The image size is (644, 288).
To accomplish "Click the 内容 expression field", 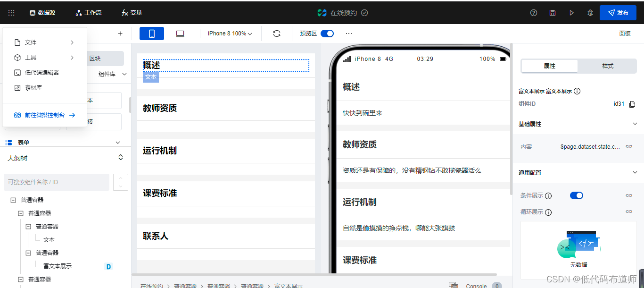I will 590,147.
